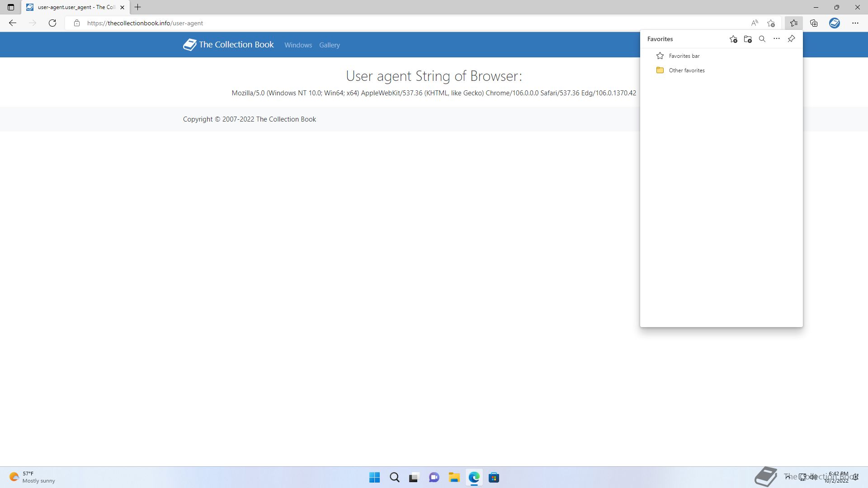Viewport: 868px width, 488px height.
Task: Open a new browser tab
Action: (138, 7)
